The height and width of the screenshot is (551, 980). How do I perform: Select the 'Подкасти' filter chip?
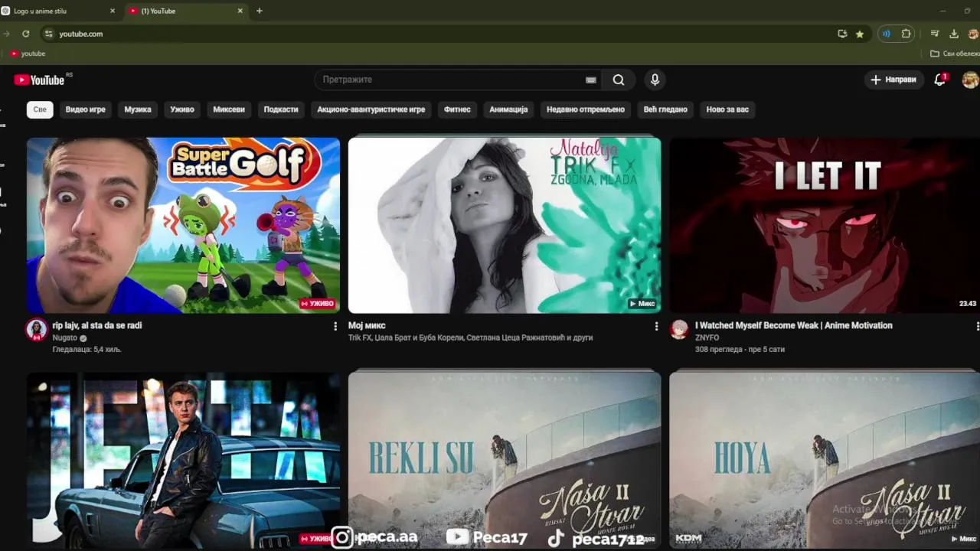coord(281,109)
